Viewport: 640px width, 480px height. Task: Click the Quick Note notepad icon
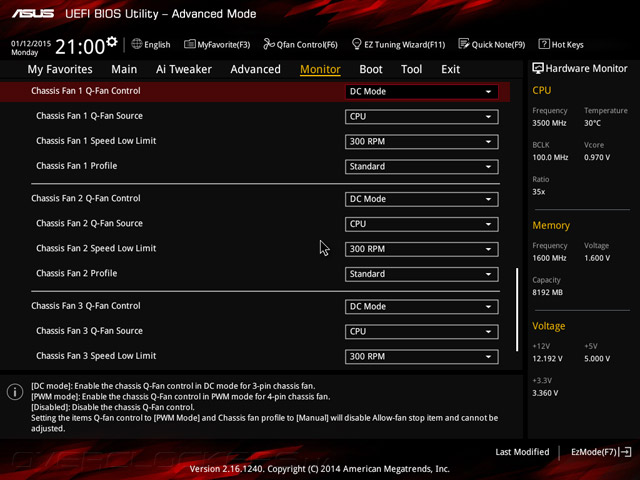[464, 44]
